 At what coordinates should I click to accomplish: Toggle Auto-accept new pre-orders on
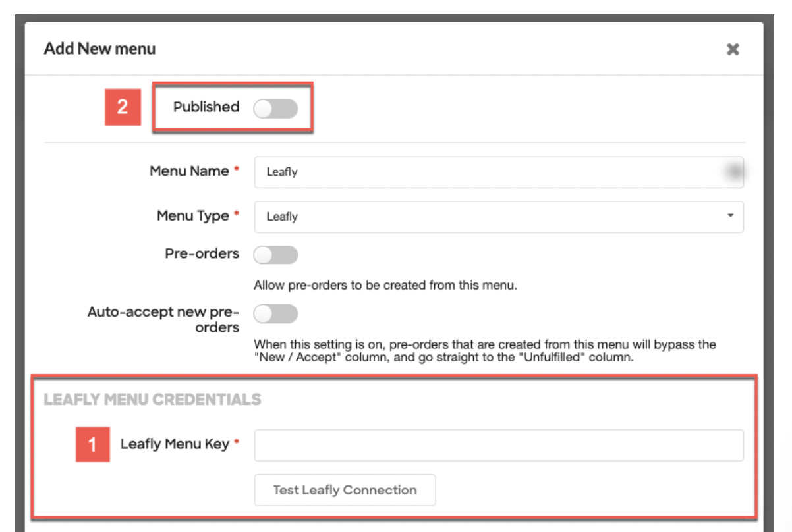(x=275, y=314)
